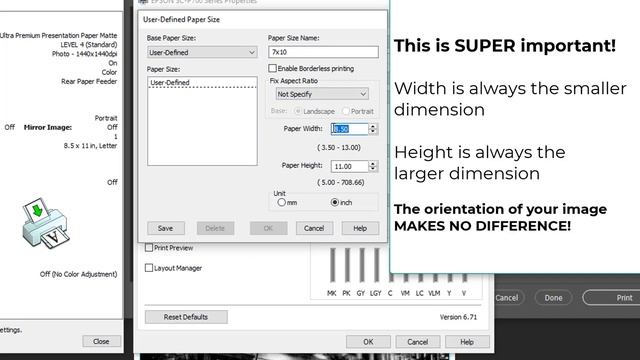Click the Version 6.71 text

[x=458, y=317]
